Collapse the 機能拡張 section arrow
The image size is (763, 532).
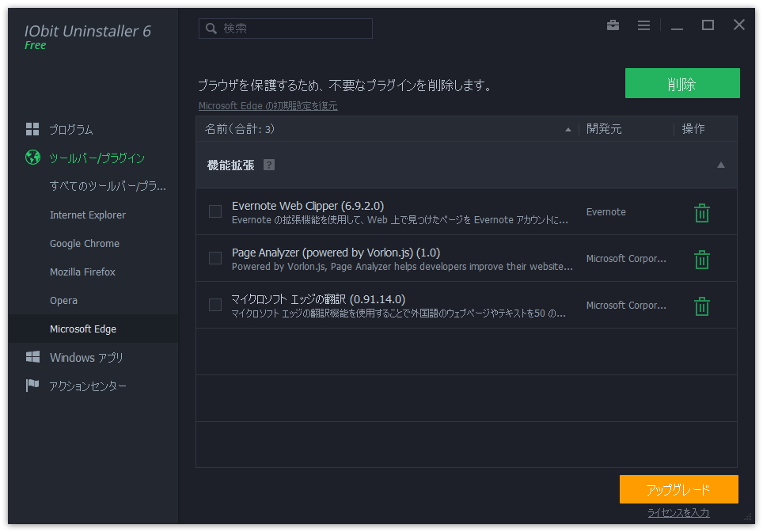coord(720,165)
